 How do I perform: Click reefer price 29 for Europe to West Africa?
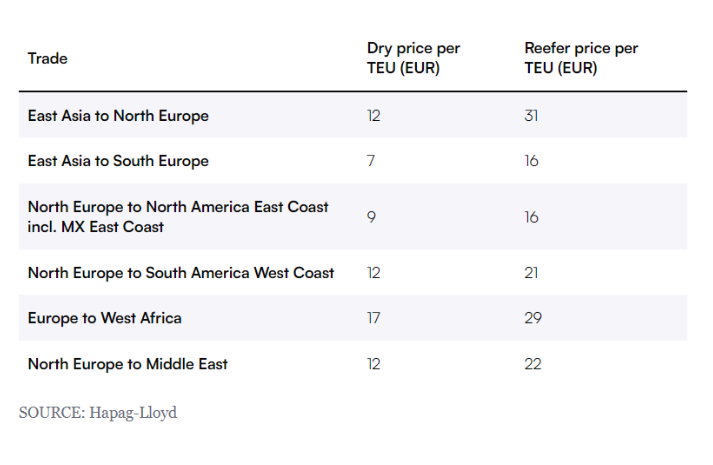(533, 318)
